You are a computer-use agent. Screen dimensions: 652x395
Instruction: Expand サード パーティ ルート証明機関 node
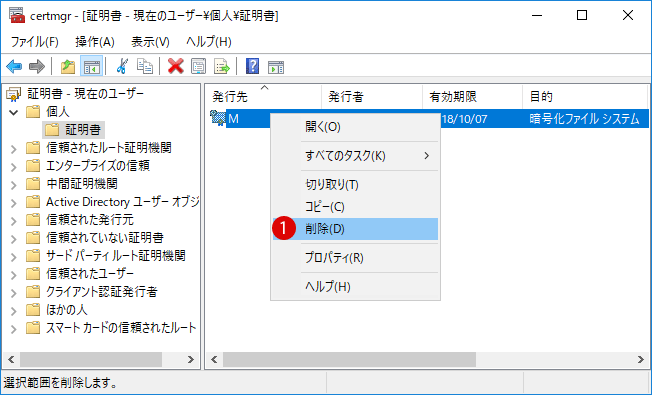click(13, 257)
